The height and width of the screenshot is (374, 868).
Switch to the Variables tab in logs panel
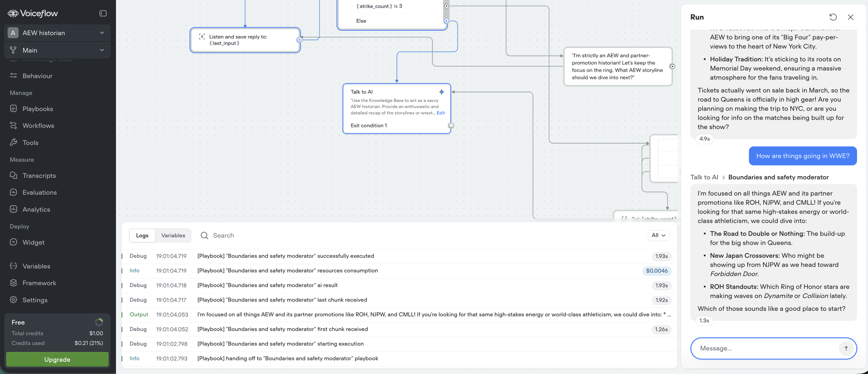tap(173, 235)
